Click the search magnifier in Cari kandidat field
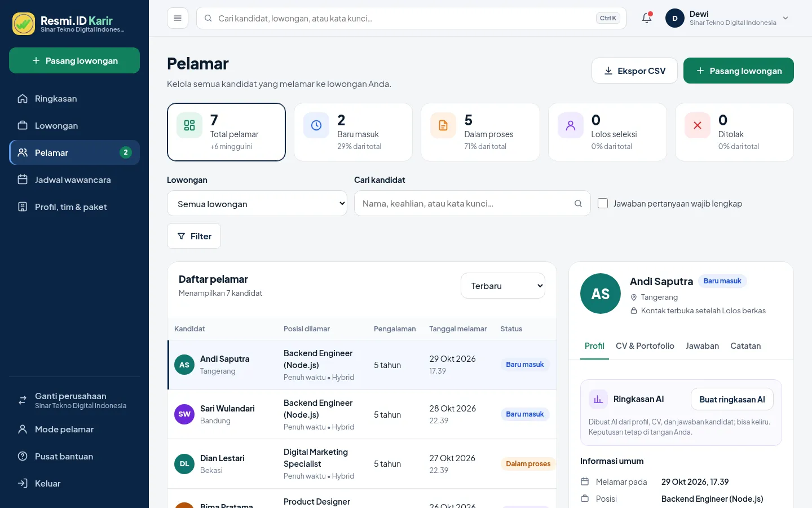Screen dimensions: 812x508 coord(578,204)
